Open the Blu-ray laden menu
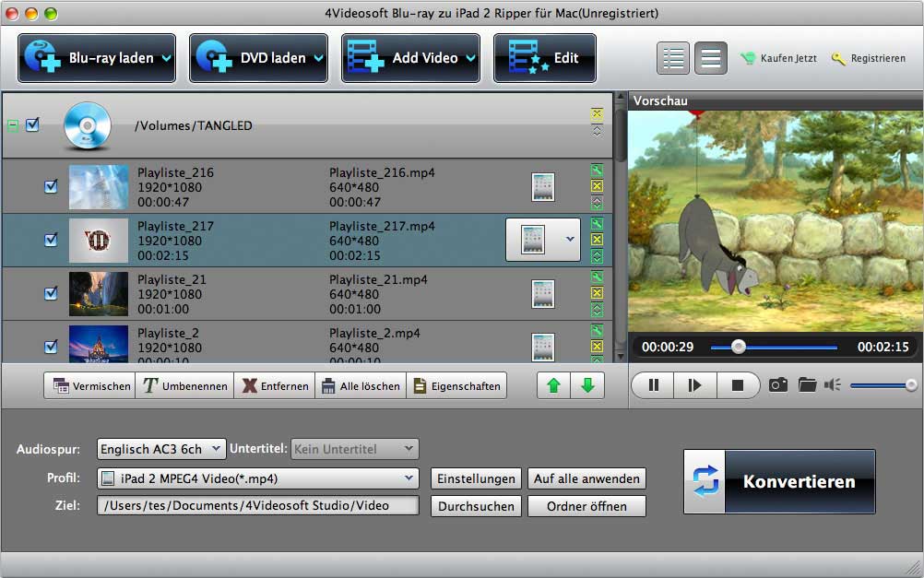This screenshot has width=924, height=578. tap(98, 58)
